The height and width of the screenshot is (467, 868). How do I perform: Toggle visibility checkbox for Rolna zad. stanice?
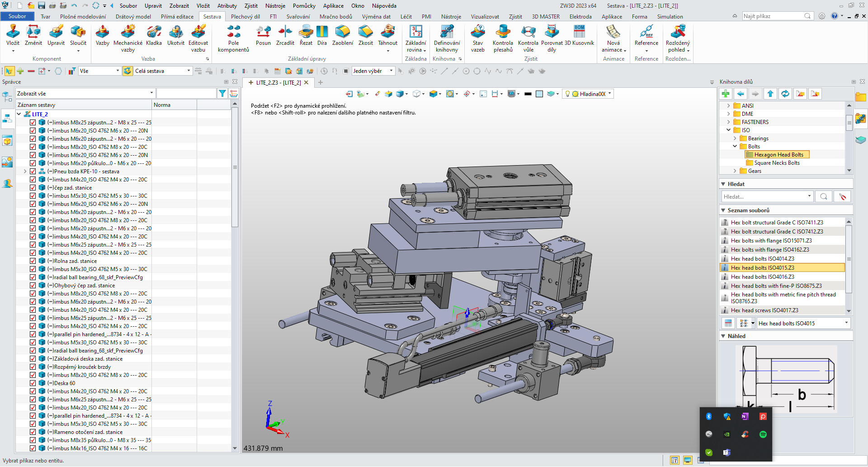[33, 261]
